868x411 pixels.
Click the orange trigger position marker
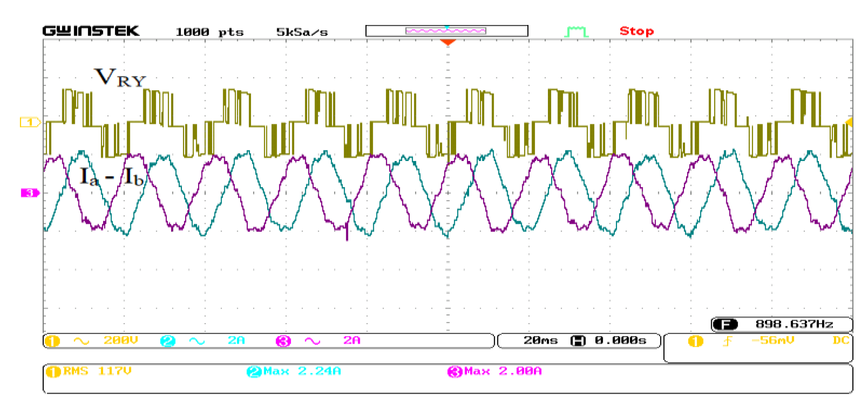pos(448,42)
